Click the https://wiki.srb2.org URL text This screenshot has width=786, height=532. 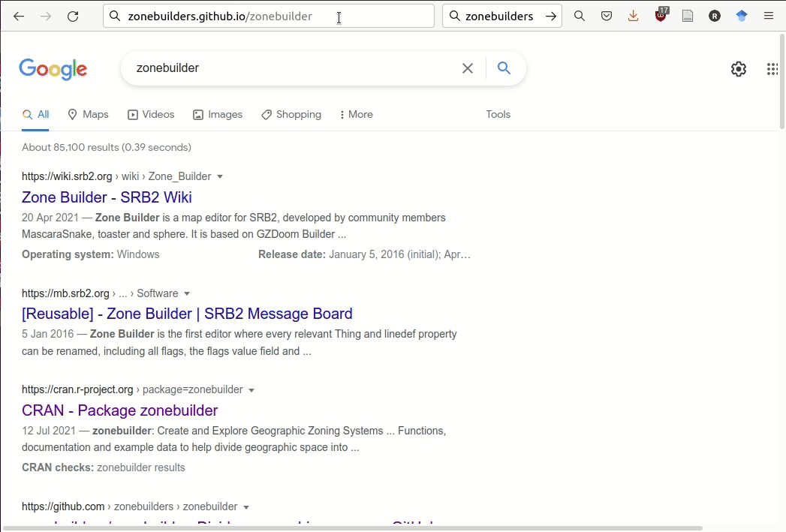click(67, 177)
